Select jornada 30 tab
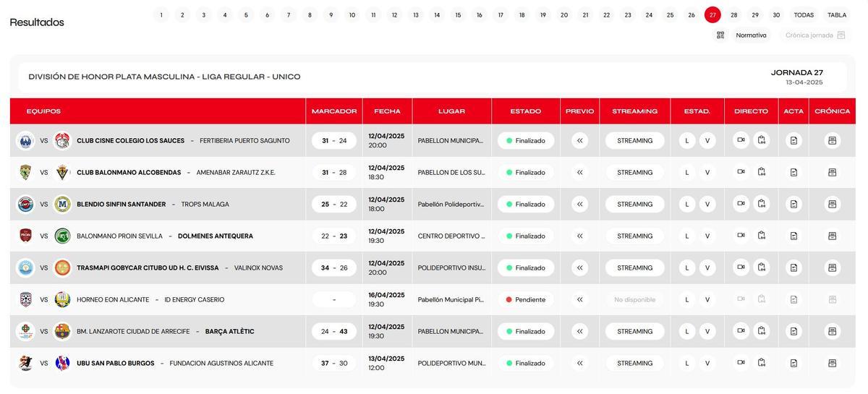The height and width of the screenshot is (394, 868). [x=776, y=14]
